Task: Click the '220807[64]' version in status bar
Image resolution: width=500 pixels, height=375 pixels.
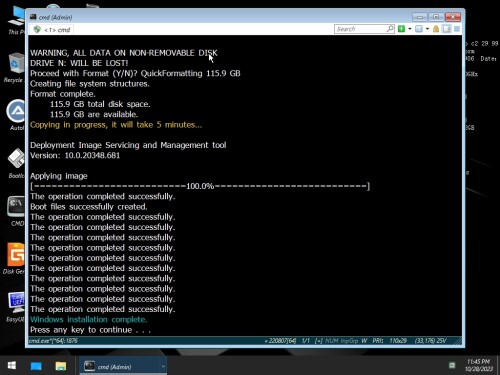Action: 280,341
